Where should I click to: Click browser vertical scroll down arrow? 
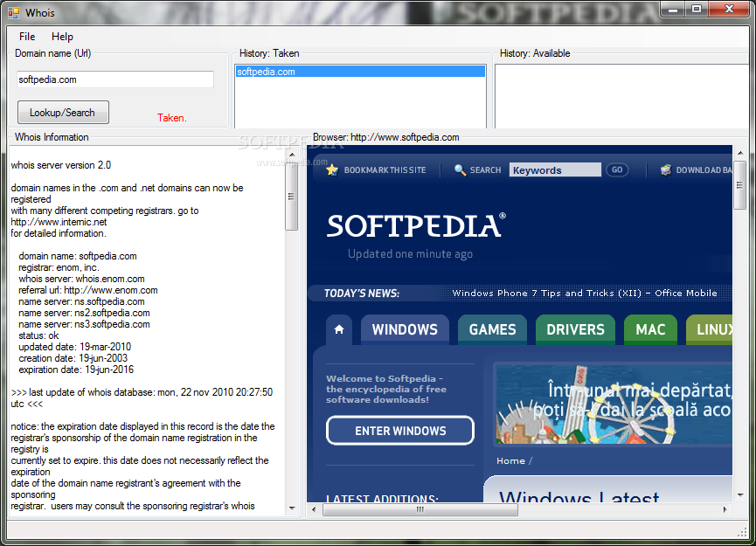740,495
